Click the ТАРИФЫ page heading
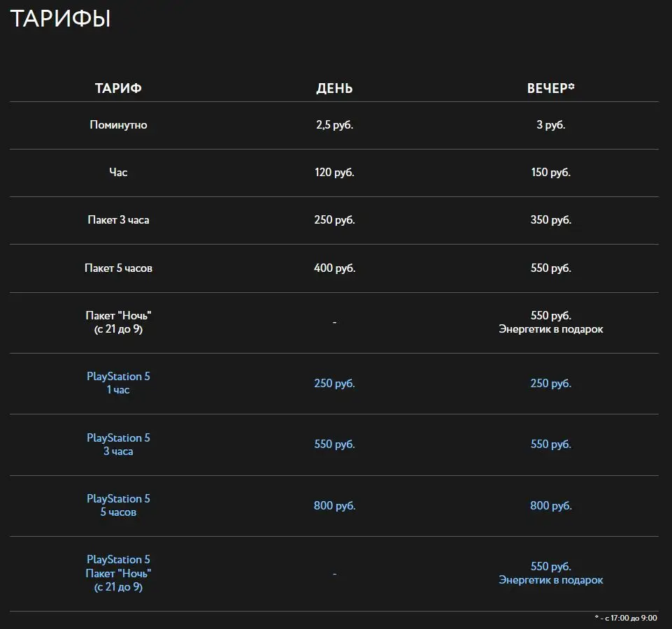The image size is (672, 629). pyautogui.click(x=60, y=19)
